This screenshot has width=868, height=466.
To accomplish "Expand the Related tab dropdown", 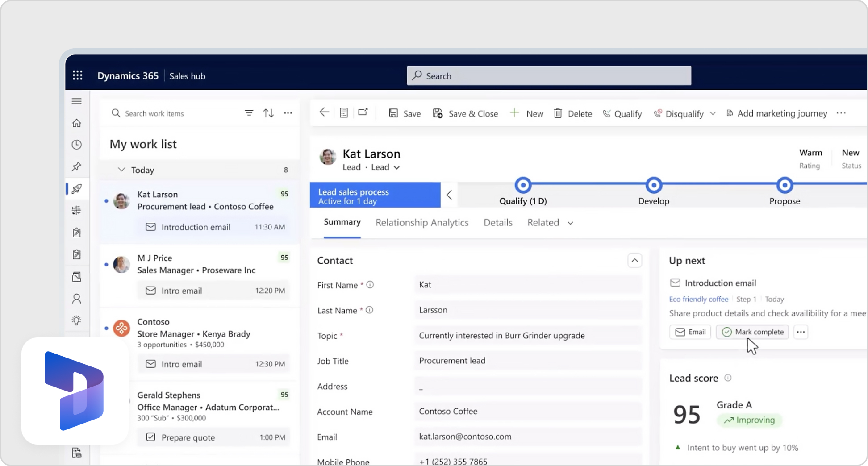I will [570, 223].
